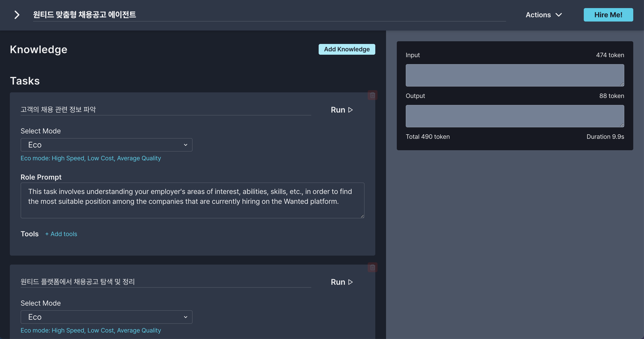644x339 pixels.
Task: Open Select Mode dropdown in first task
Action: coord(107,145)
